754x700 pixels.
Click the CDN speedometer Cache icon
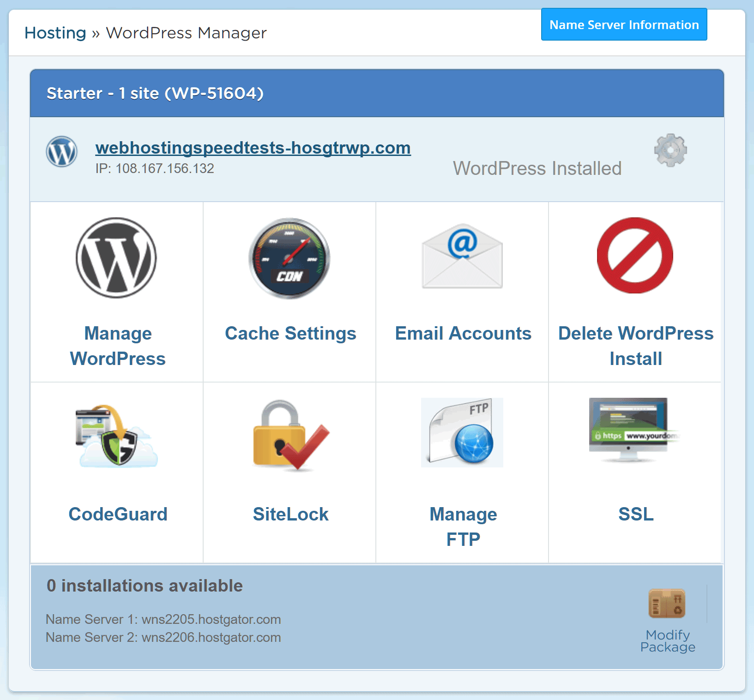[x=290, y=258]
